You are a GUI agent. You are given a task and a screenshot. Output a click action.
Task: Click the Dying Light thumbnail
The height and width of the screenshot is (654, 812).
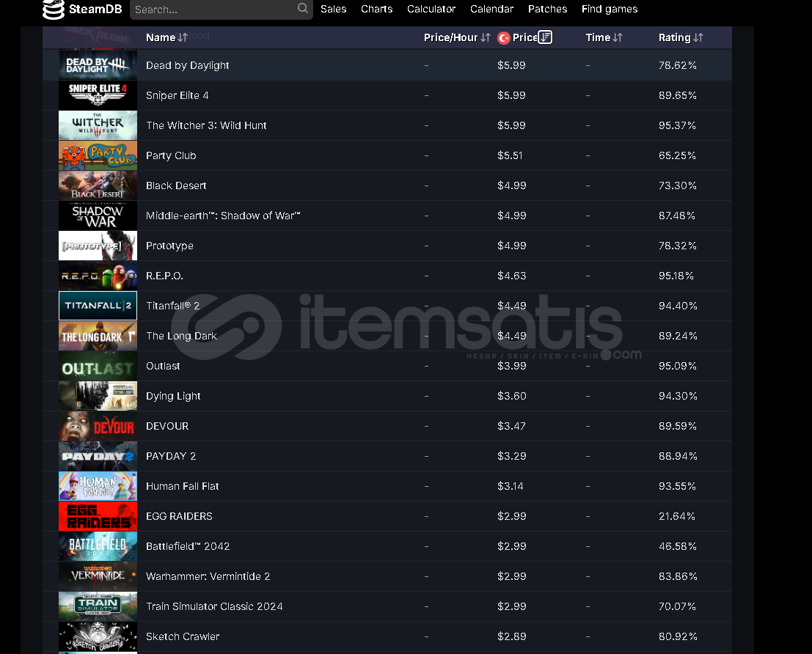point(98,396)
